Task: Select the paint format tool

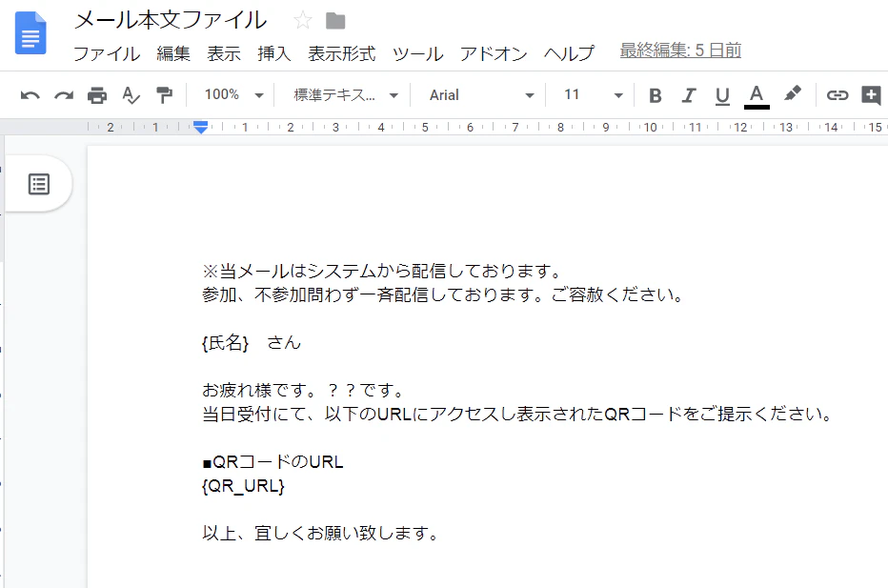Action: (x=164, y=95)
